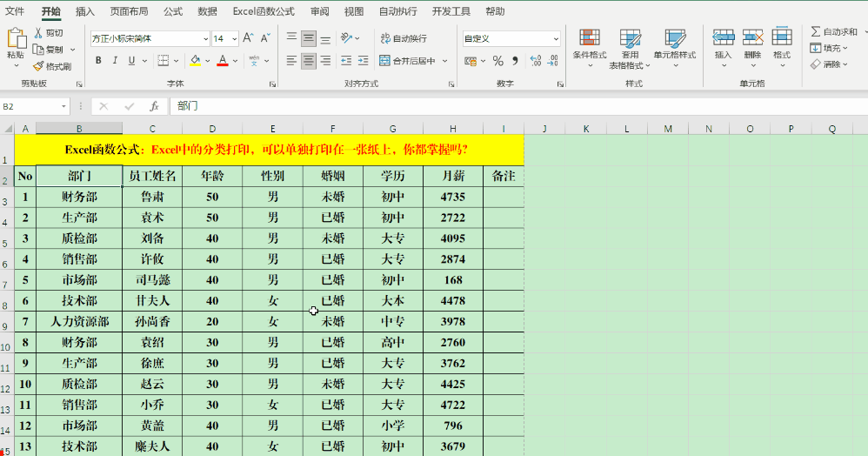Apply comma style icon

click(515, 60)
